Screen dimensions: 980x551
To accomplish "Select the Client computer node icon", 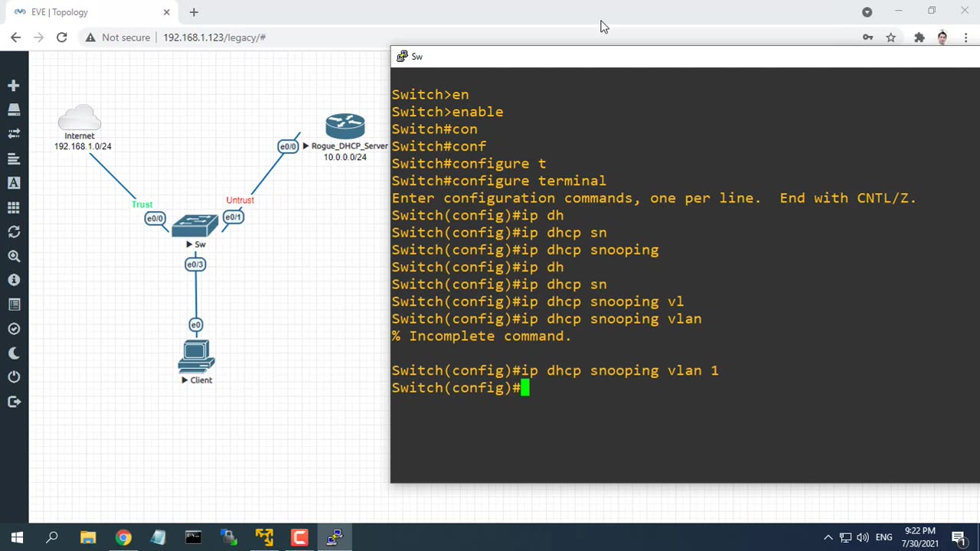I will pyautogui.click(x=197, y=357).
